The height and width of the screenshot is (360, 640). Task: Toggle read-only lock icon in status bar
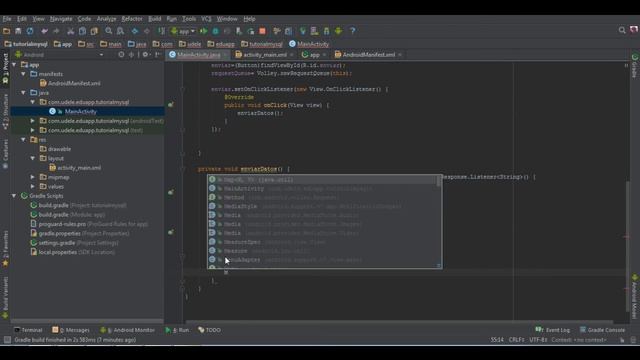click(622, 340)
